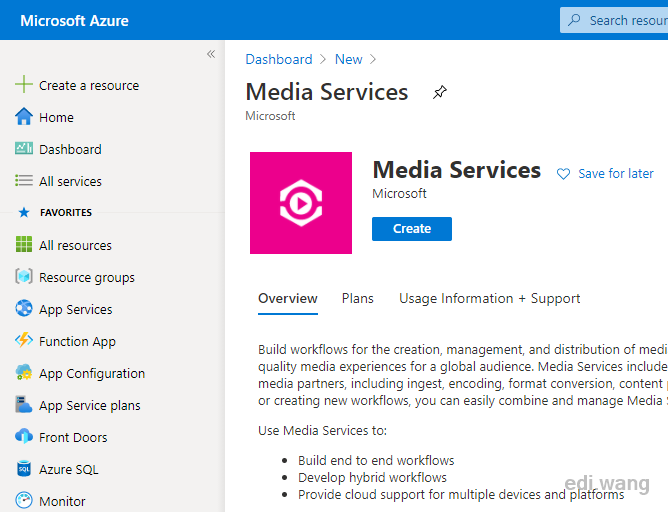Viewport: 668px width, 512px height.
Task: Go to New breadcrumb link
Action: pos(348,59)
